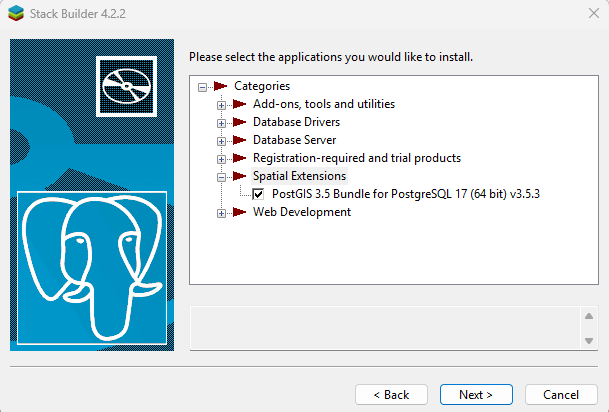Click the arrow icon beside Add-ons, tools and utilities
This screenshot has height=412, width=609.
coord(240,104)
